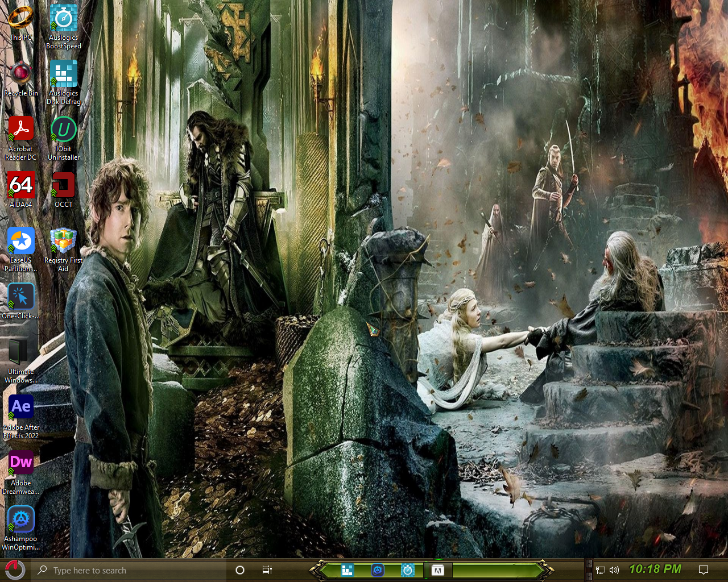The height and width of the screenshot is (582, 728).
Task: Select the One-Click desktop shortcut
Action: point(20,301)
